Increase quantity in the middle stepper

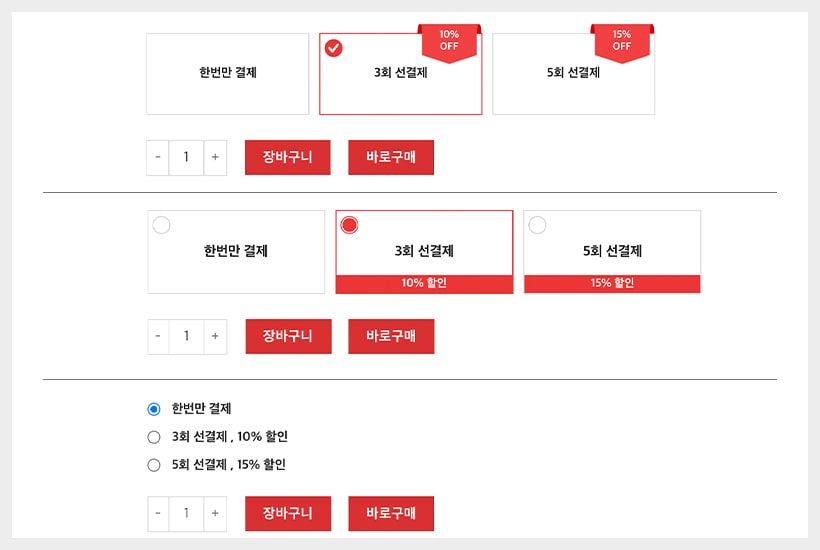(215, 337)
